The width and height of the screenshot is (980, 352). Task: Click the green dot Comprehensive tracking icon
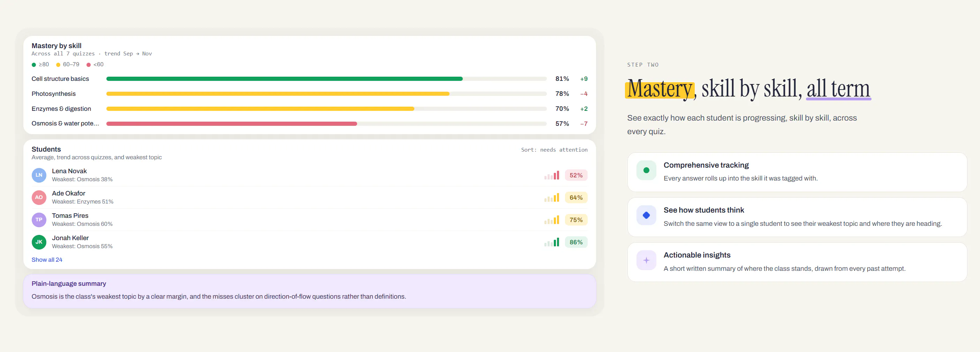click(646, 170)
